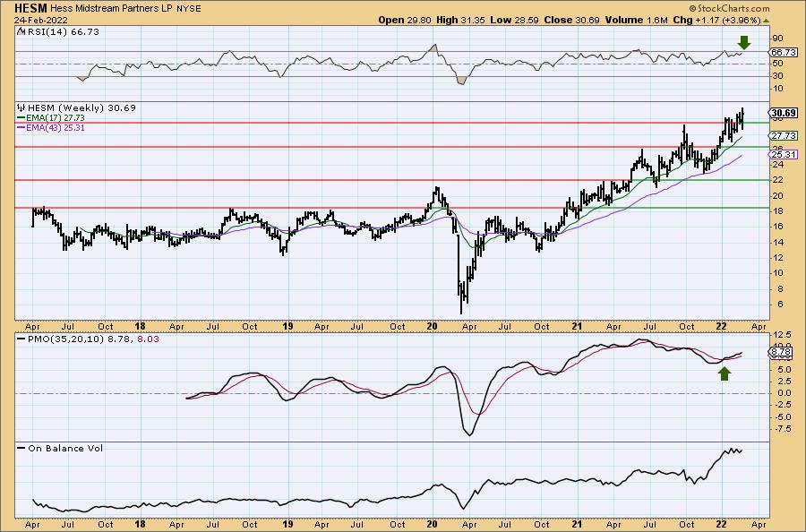Click the 90 level on RSI axis
The height and width of the screenshot is (532, 806).
tap(777, 39)
